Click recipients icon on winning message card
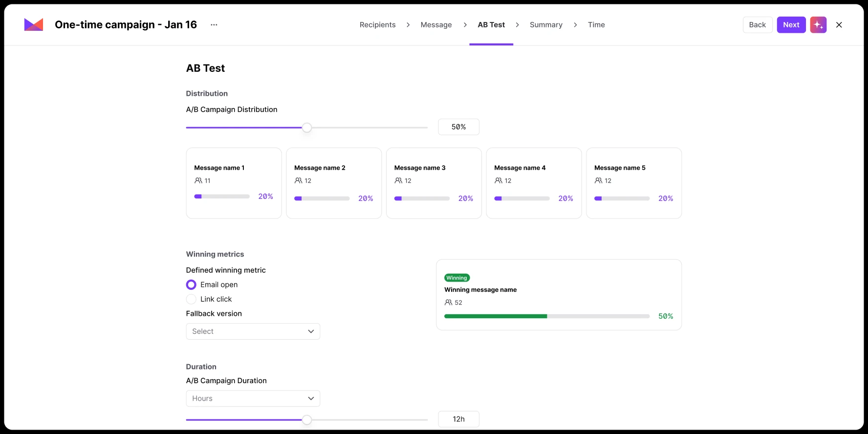 click(x=448, y=303)
